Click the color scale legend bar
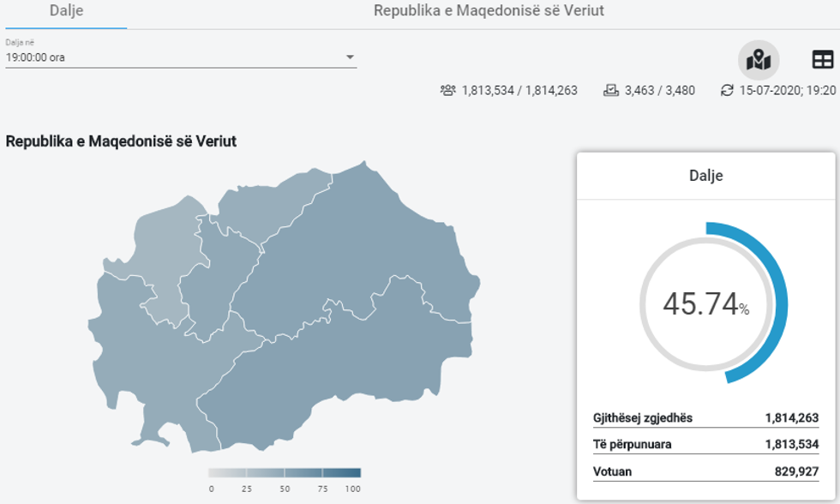840x504 pixels. pos(285,473)
